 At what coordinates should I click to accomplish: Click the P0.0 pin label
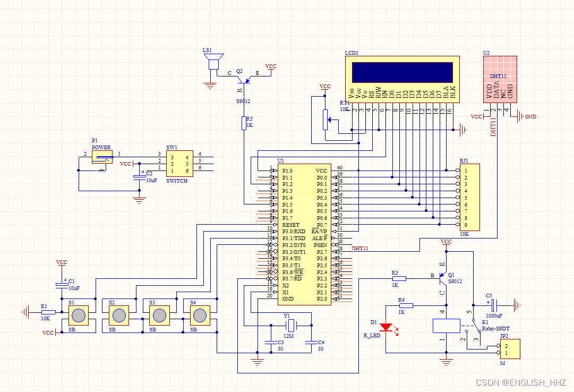[322, 178]
